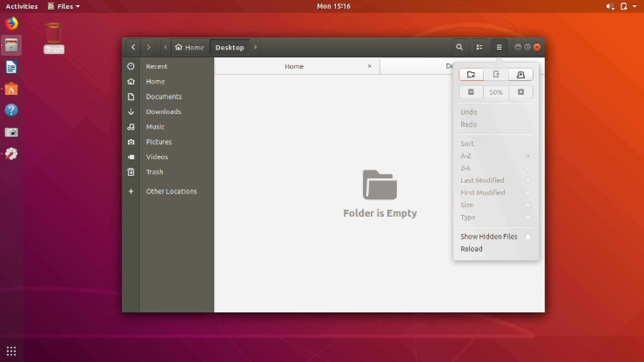Screen dimensions: 644x362
Task: Close the Home tab
Action: [369, 66]
